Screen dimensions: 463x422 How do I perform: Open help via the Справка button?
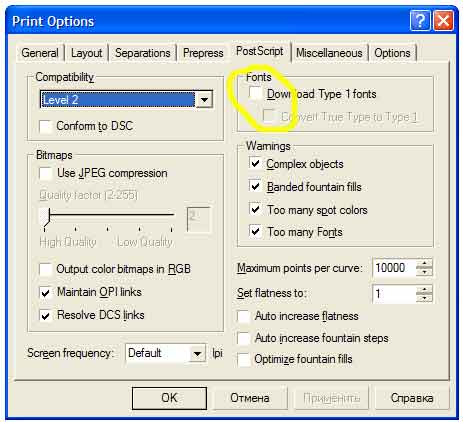pyautogui.click(x=412, y=398)
